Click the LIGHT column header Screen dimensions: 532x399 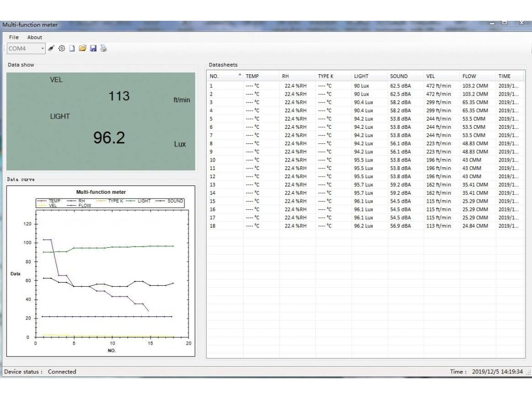pos(361,76)
